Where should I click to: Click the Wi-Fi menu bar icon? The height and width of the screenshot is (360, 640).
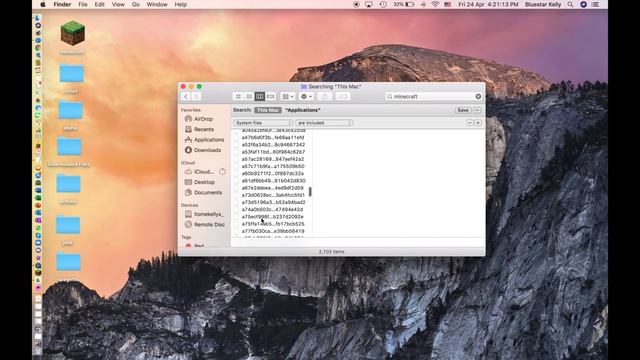[x=435, y=4]
